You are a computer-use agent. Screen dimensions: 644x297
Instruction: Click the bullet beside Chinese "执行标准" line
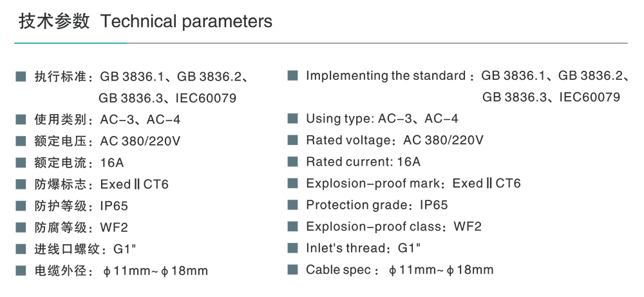tap(21, 77)
